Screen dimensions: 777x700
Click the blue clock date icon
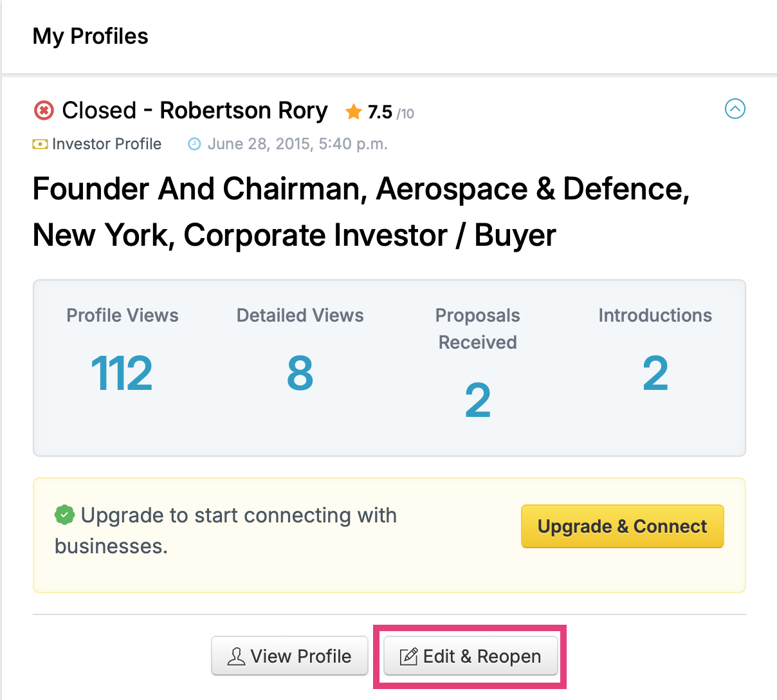194,144
